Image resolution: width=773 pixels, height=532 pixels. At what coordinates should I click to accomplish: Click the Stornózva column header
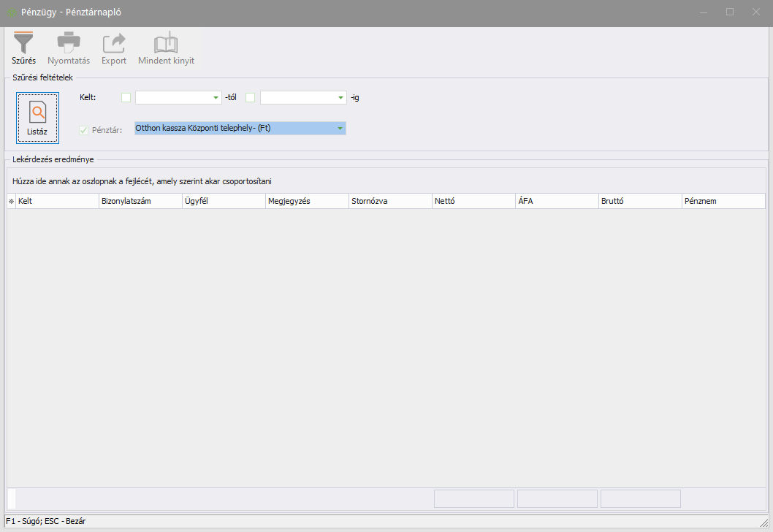tap(390, 201)
